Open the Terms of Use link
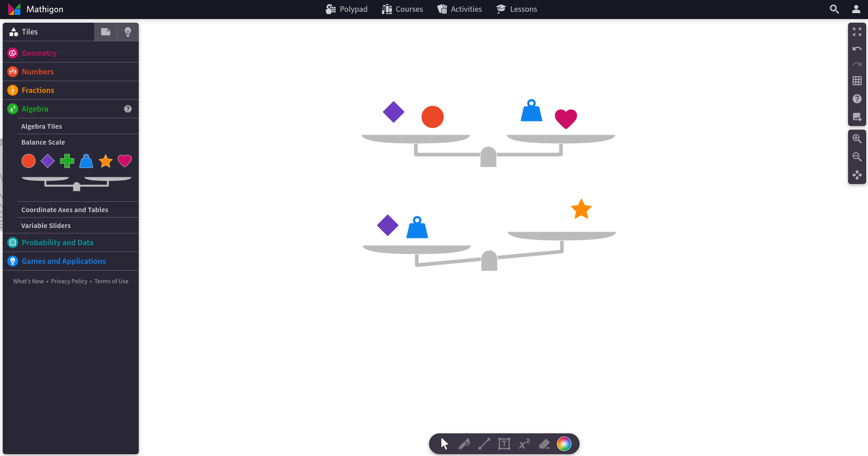 click(111, 281)
